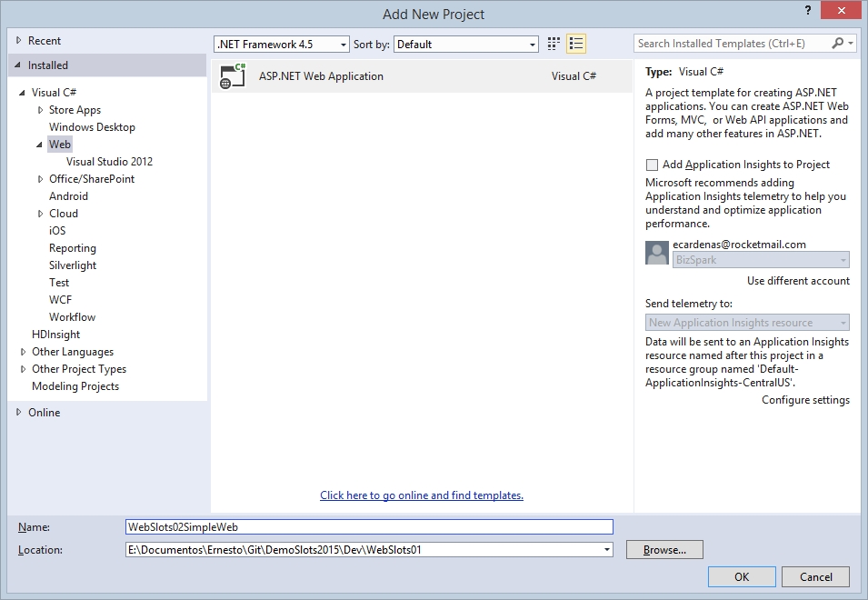Screen dimensions: 868x600
Task: Collapse the Visual C# node
Action: pos(22,93)
